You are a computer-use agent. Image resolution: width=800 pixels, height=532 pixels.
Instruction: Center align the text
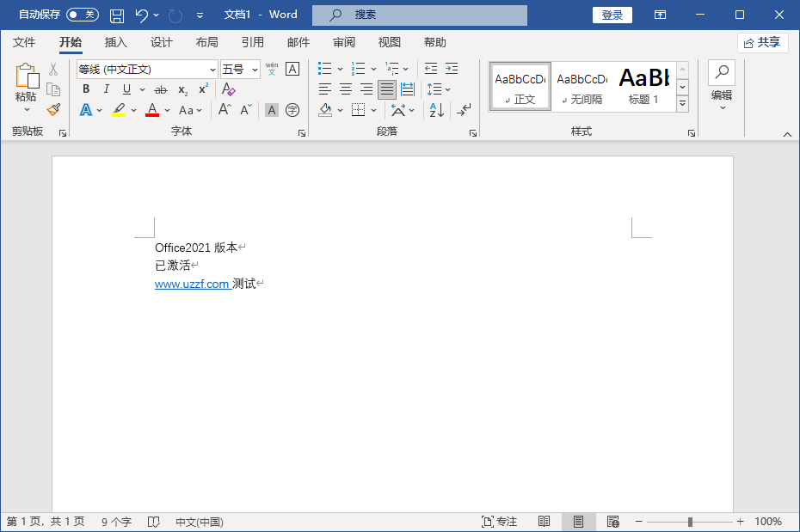pos(346,89)
